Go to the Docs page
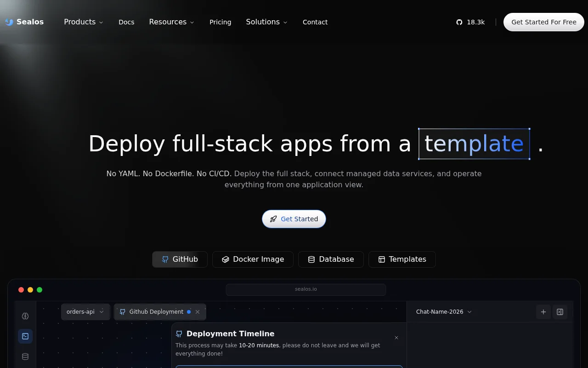This screenshot has height=368, width=588. coord(126,22)
